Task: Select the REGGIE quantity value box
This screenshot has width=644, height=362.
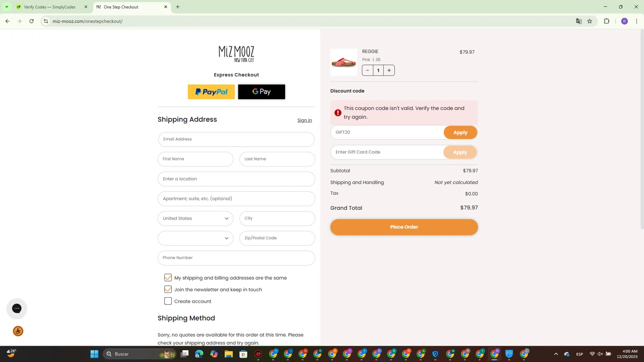Action: click(378, 70)
